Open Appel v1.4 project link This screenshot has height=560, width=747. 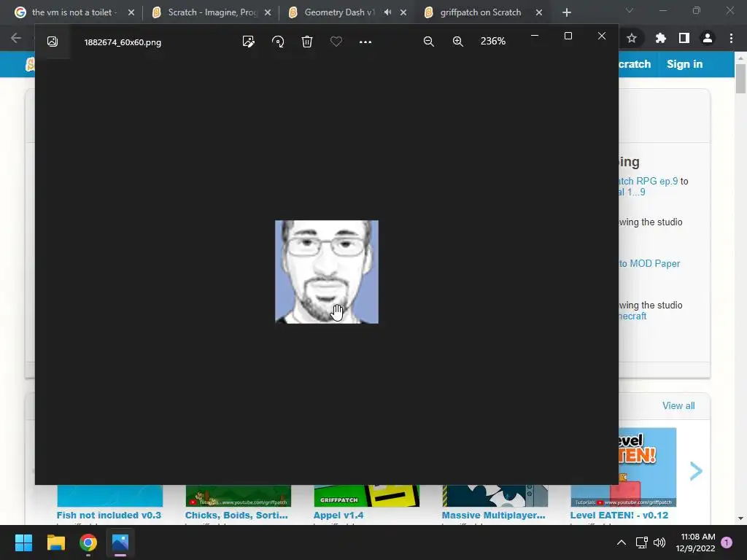coord(338,516)
